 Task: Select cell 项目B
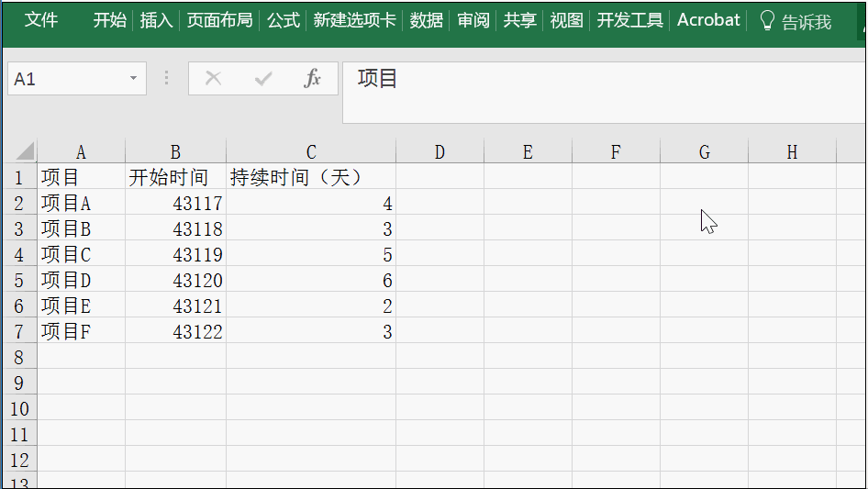point(81,228)
